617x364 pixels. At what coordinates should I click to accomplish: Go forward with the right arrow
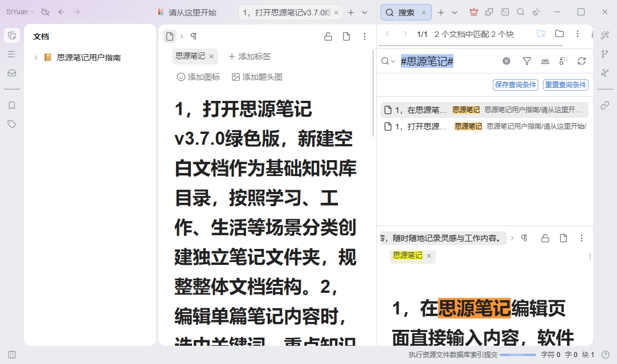click(x=77, y=12)
